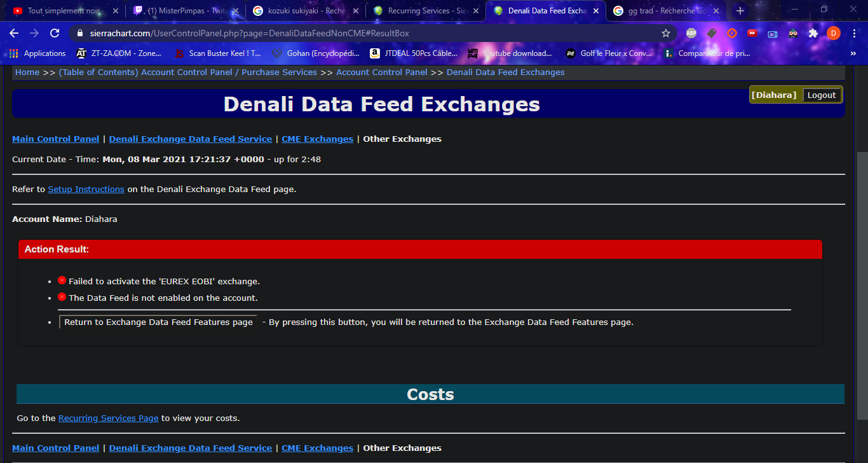Click the 'Account Name:' label
This screenshot has width=868, height=463.
pyautogui.click(x=48, y=219)
